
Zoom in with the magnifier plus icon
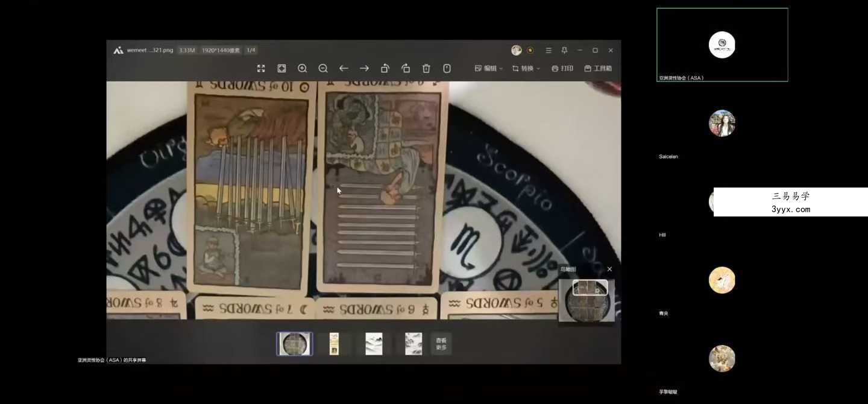tap(303, 68)
